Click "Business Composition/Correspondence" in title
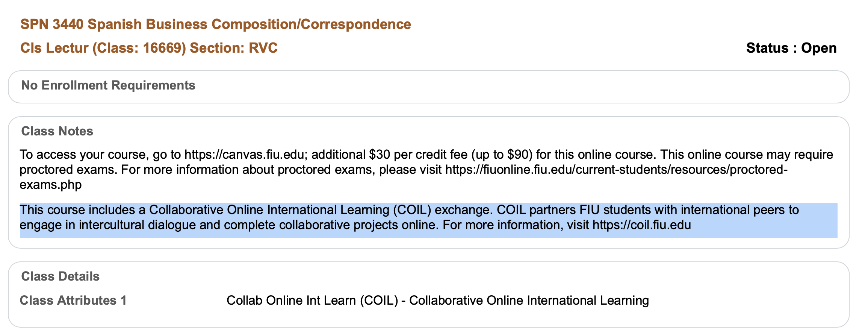Image resolution: width=868 pixels, height=334 pixels. tap(278, 24)
